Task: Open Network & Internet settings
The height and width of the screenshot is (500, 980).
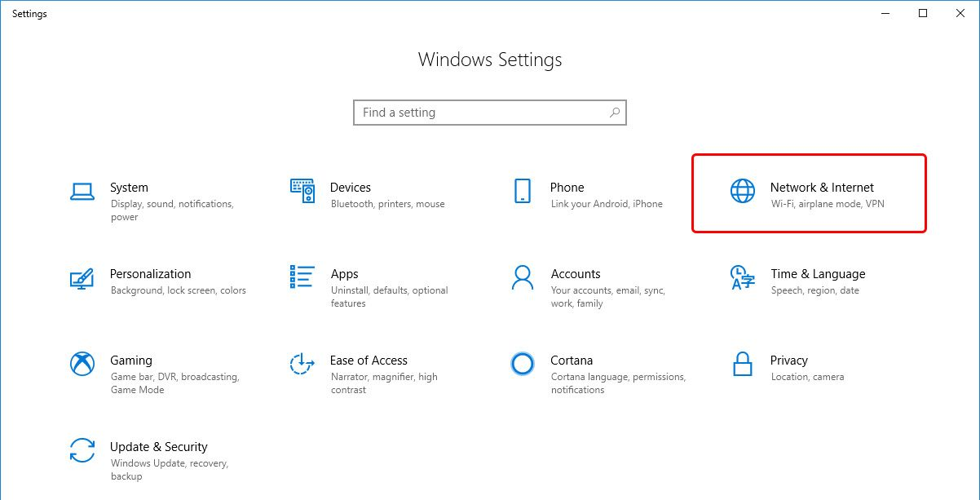Action: click(x=807, y=193)
